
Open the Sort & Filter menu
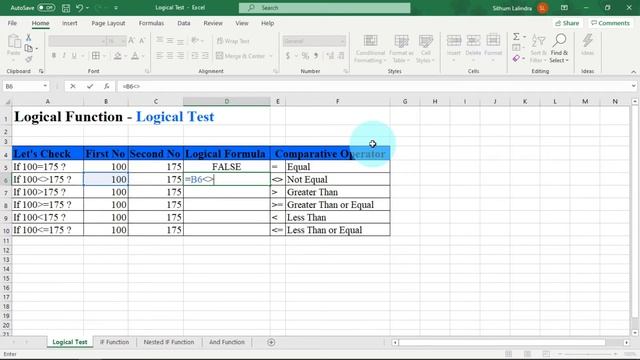click(x=538, y=48)
